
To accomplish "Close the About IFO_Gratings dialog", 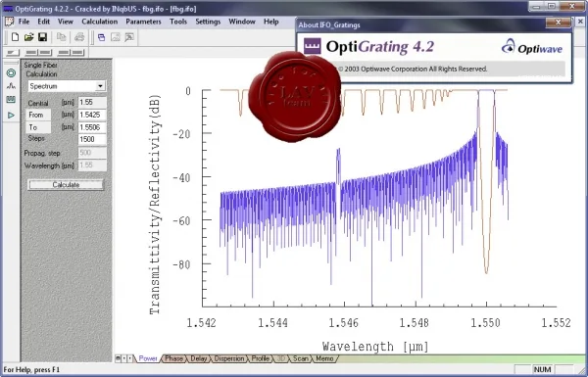I will coord(558,23).
